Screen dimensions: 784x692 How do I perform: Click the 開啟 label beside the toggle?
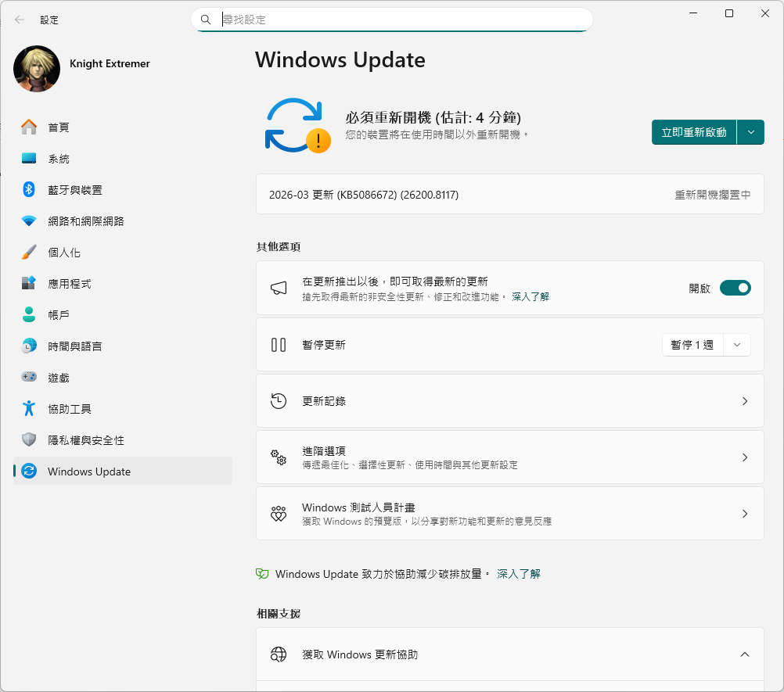[x=699, y=289]
